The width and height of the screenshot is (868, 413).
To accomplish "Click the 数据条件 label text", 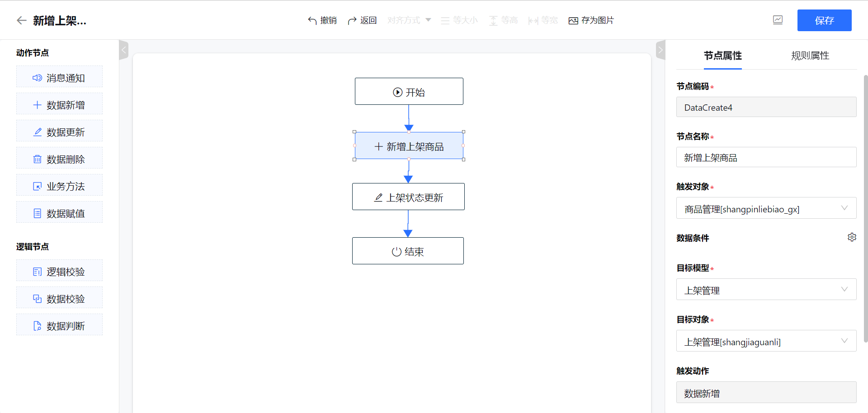I will click(693, 238).
